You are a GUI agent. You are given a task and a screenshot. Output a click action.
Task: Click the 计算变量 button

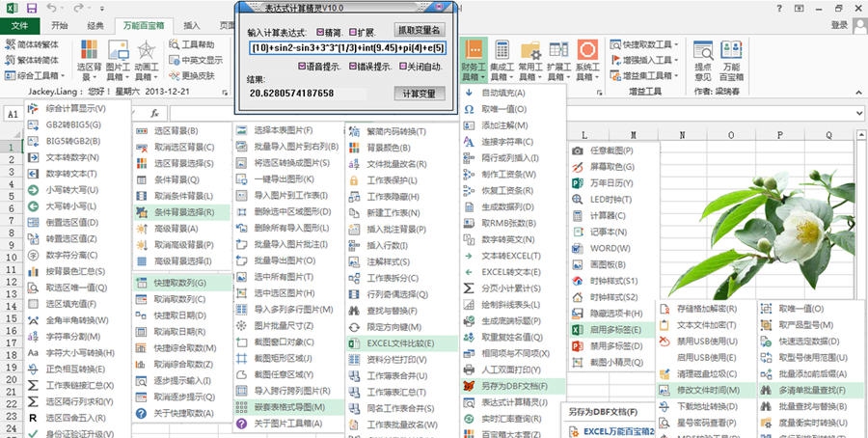(x=420, y=94)
